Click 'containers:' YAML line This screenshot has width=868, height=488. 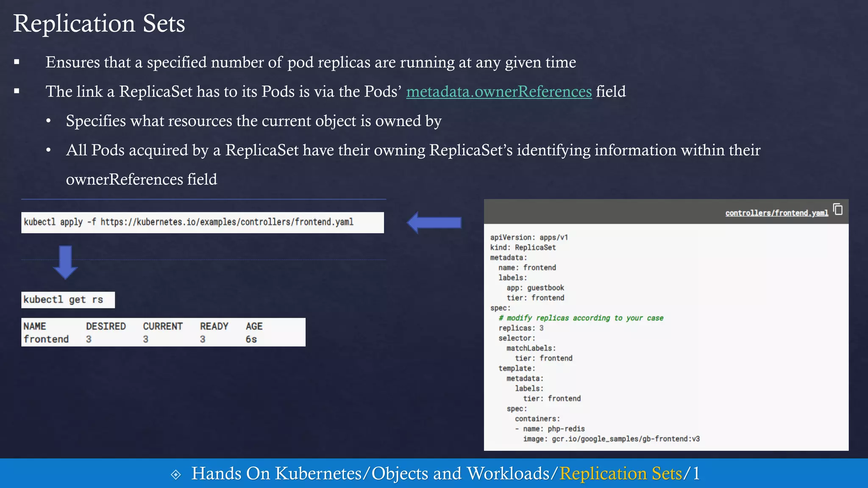click(537, 419)
